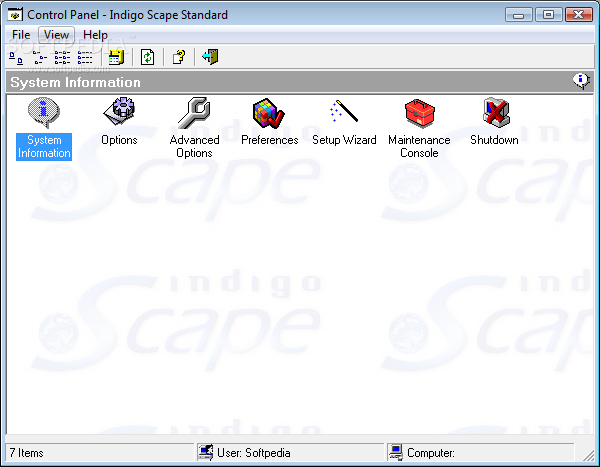The width and height of the screenshot is (600, 467).
Task: Launch the Setup Wizard wand icon
Action: coord(344,111)
